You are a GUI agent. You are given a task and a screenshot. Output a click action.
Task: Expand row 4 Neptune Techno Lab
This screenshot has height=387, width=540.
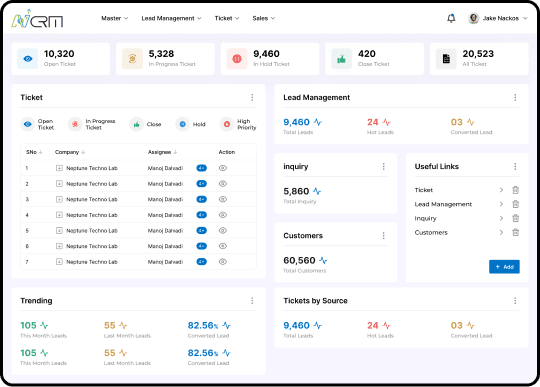point(59,215)
